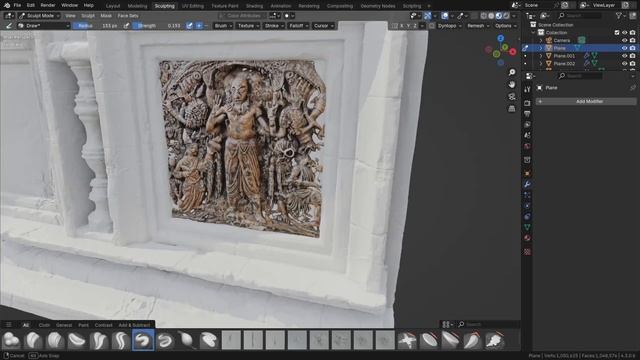Open Texture checker properties tab
The image size is (640, 360).
[527, 251]
